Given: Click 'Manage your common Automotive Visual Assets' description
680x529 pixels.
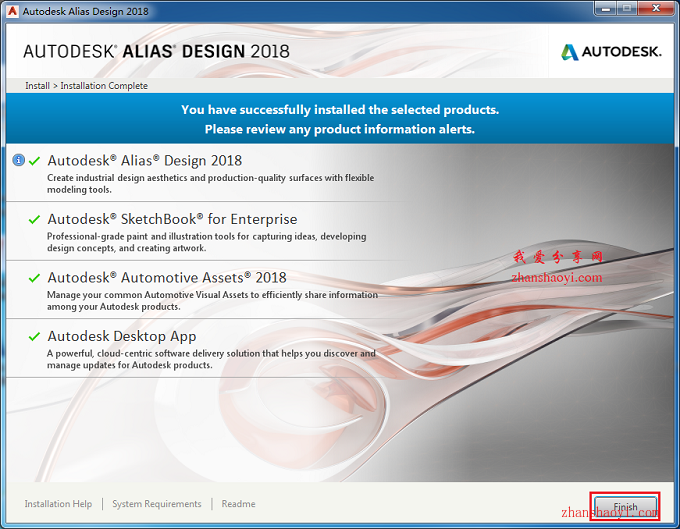Looking at the screenshot, I should click(x=212, y=300).
